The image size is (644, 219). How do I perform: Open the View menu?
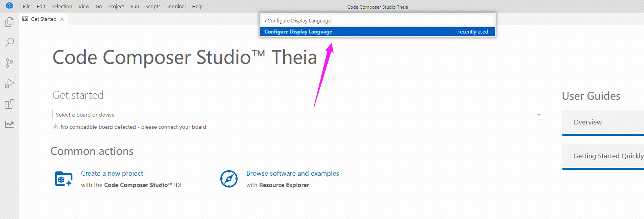pos(84,6)
